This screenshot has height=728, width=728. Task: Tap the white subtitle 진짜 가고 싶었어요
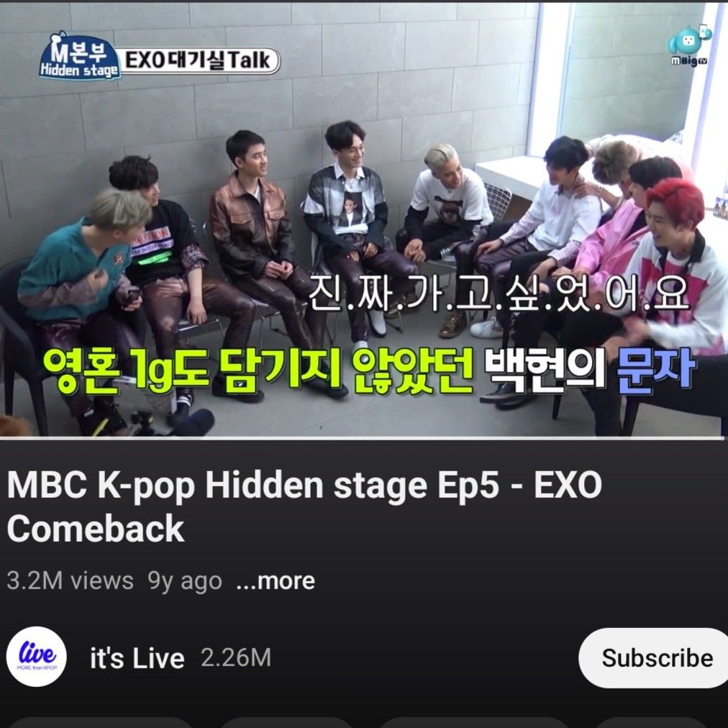click(499, 293)
